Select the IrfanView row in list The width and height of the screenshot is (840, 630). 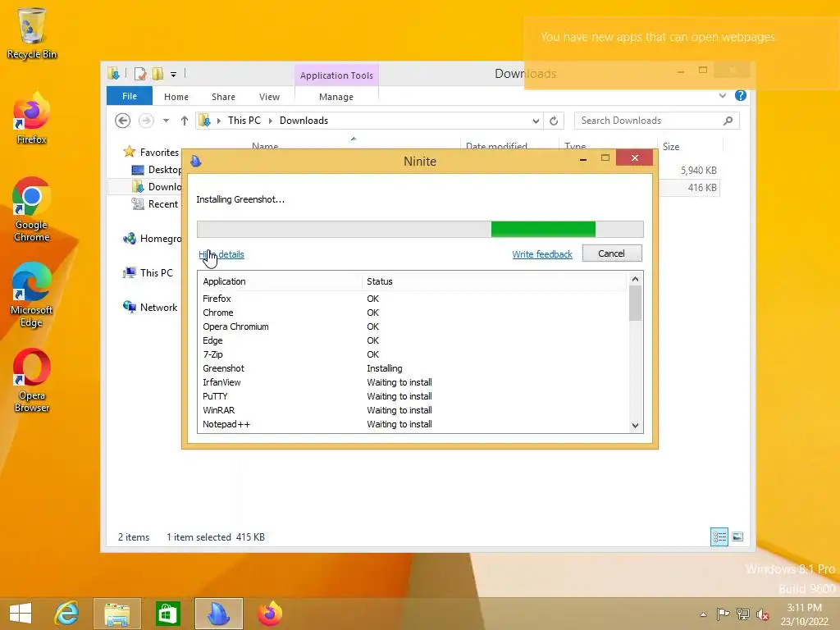point(413,382)
